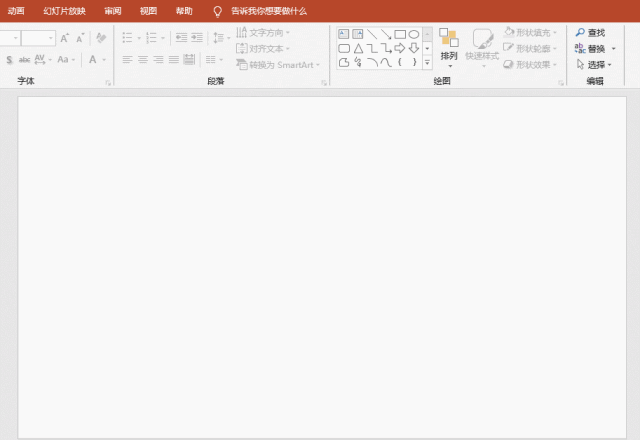Justify the text
Screen dimensions: 640x440
click(174, 60)
